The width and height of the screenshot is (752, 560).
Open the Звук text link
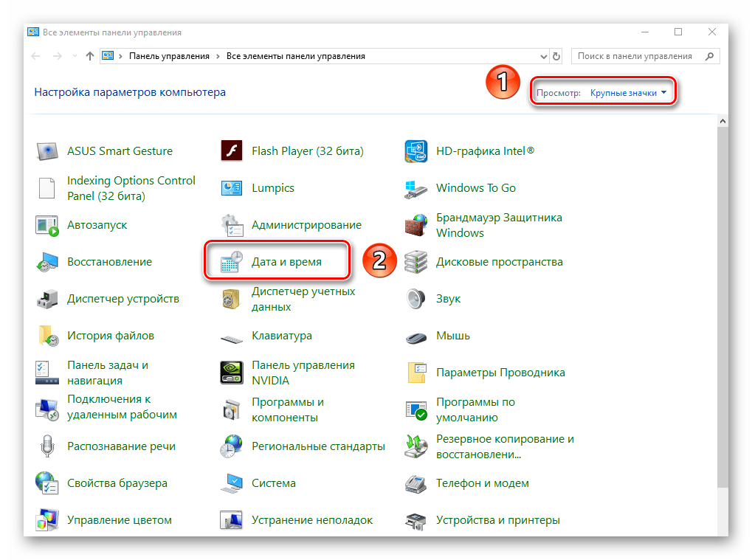tap(448, 299)
